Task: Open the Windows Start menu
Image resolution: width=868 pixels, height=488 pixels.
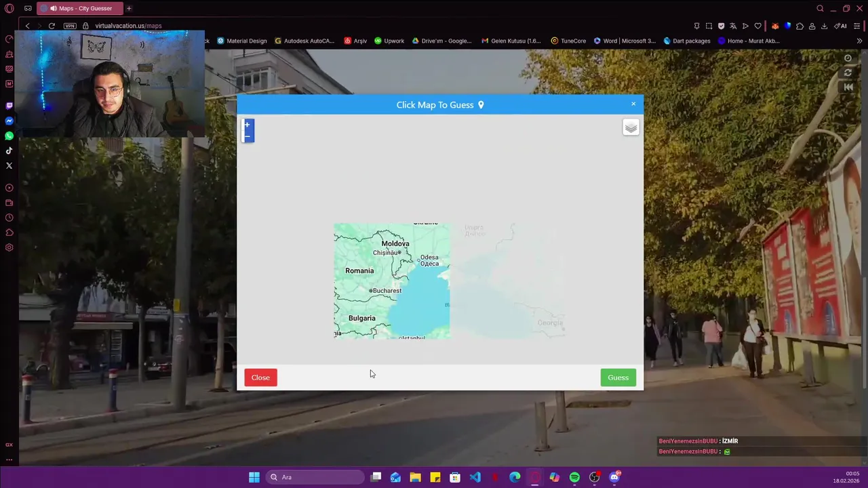Action: click(254, 477)
